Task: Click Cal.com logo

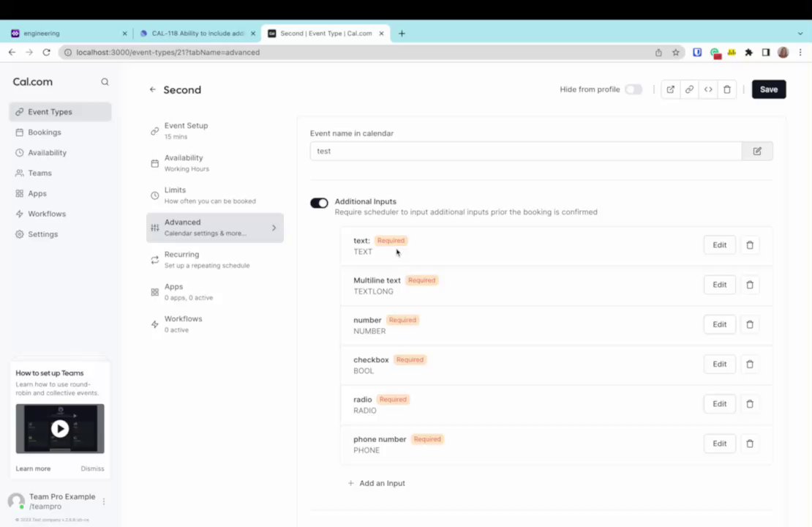Action: point(33,82)
